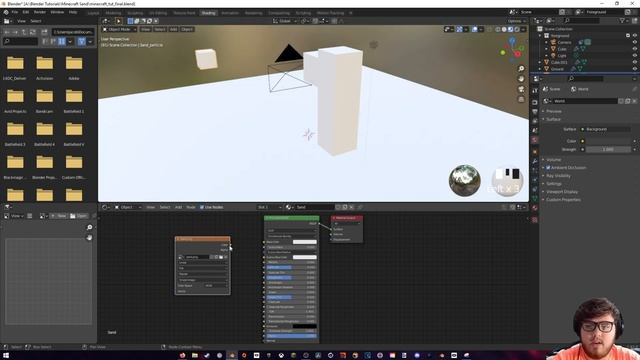Go to parent directory in file browser
640x360 pixels.
click(24, 32)
